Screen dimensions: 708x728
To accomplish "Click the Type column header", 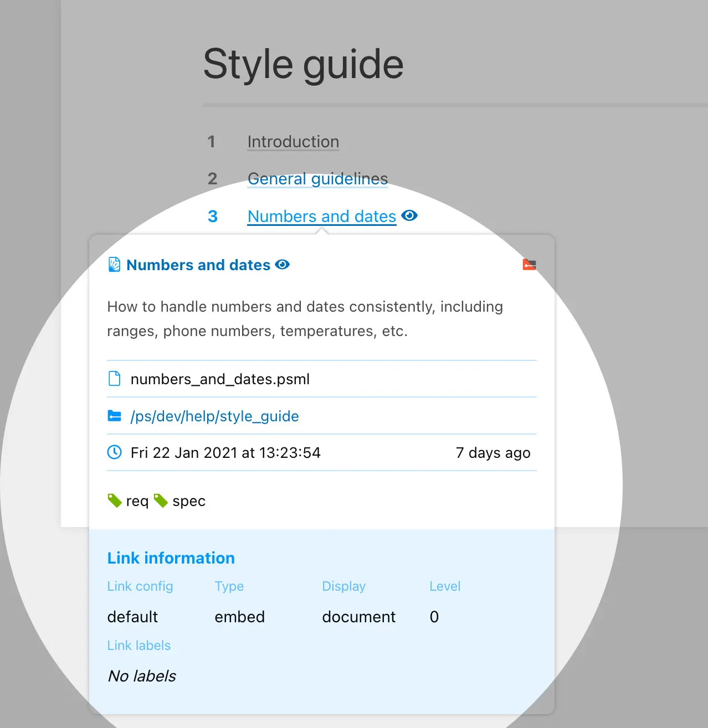I will (229, 586).
